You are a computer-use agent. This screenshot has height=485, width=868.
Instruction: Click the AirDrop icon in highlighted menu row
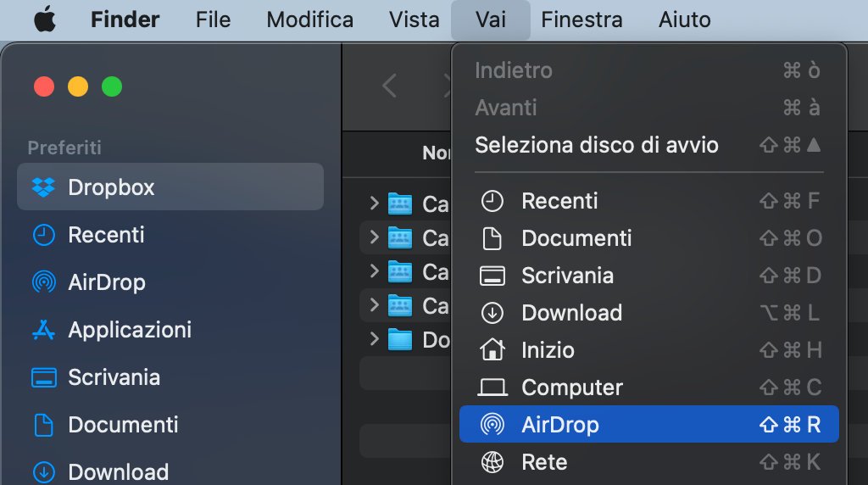pyautogui.click(x=492, y=425)
